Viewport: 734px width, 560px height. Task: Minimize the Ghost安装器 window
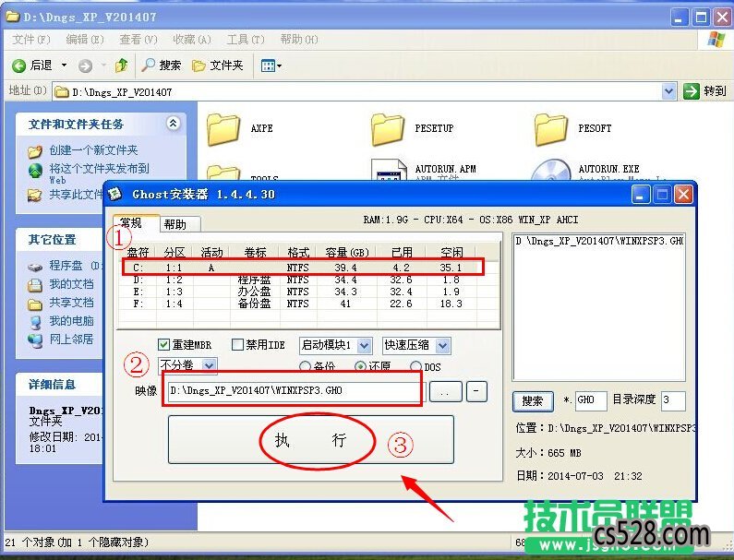coord(641,194)
